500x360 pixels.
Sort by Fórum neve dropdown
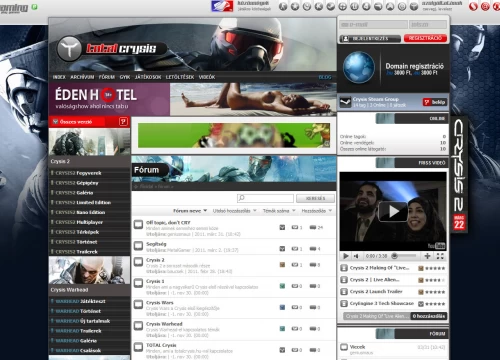click(x=190, y=211)
